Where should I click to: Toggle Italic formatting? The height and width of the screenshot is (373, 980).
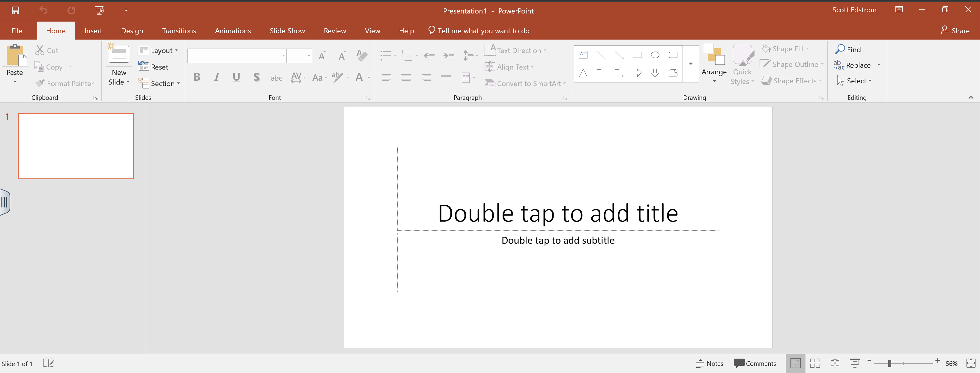[x=217, y=77]
